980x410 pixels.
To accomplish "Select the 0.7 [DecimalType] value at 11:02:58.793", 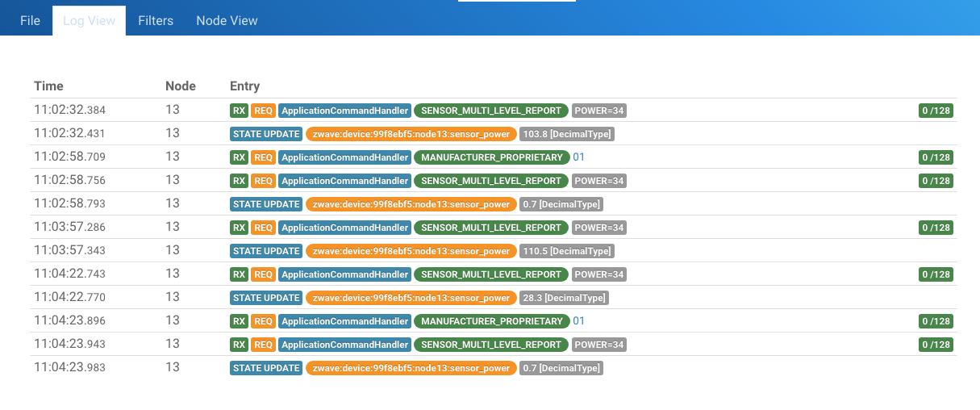I will tap(561, 204).
